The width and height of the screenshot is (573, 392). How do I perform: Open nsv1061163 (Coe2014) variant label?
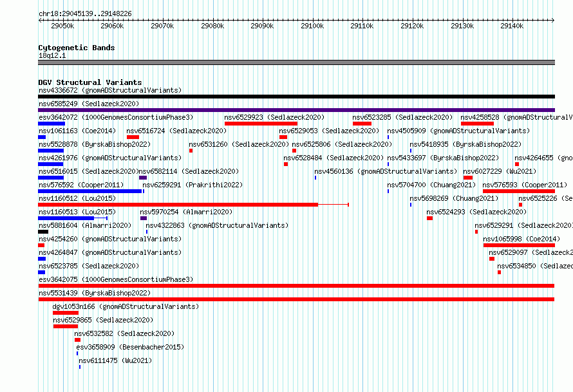tap(77, 131)
